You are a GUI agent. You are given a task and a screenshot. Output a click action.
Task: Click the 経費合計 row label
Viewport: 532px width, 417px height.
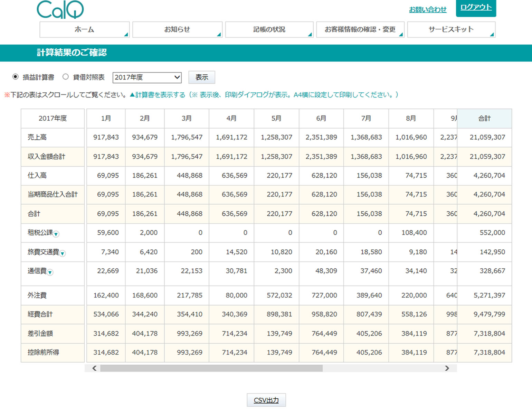pos(40,314)
